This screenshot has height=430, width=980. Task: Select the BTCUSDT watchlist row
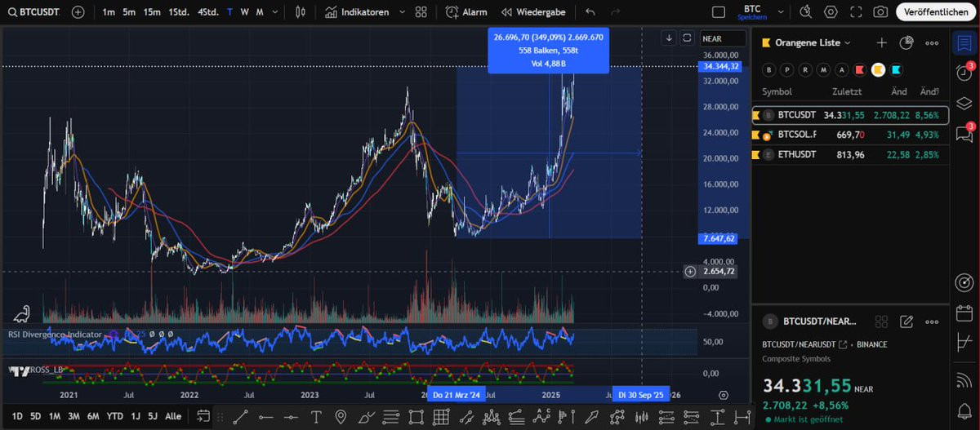850,115
